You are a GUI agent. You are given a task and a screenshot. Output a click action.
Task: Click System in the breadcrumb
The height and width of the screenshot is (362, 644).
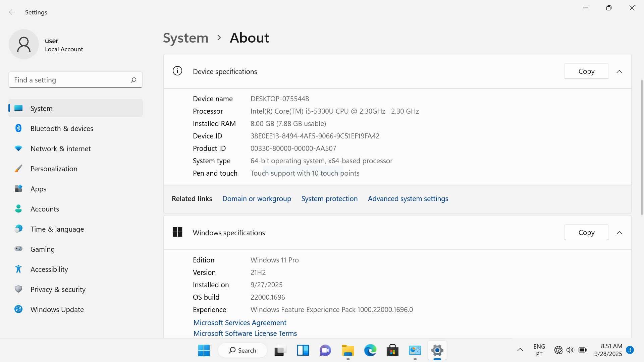(185, 38)
